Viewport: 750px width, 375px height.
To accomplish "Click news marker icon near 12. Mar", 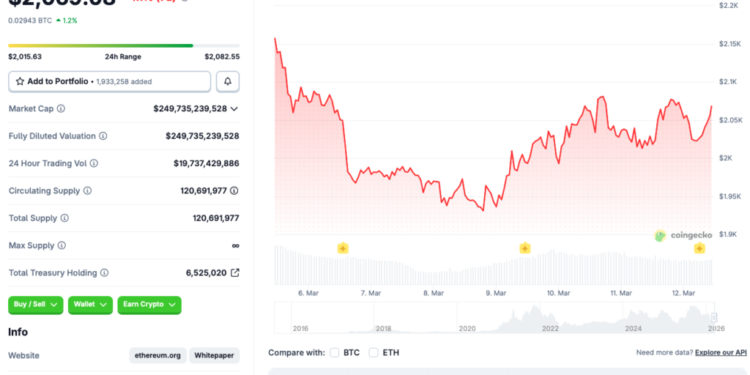I will 699,248.
